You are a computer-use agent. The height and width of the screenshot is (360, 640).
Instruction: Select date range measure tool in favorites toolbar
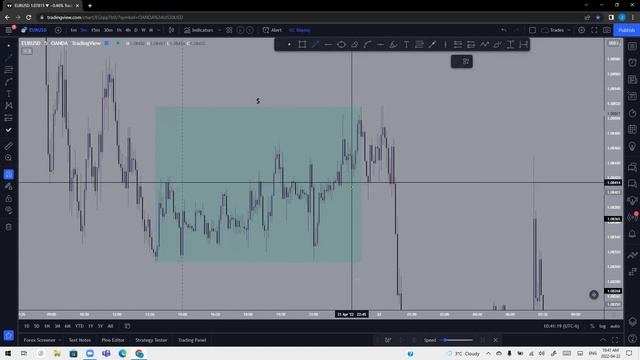click(x=523, y=44)
